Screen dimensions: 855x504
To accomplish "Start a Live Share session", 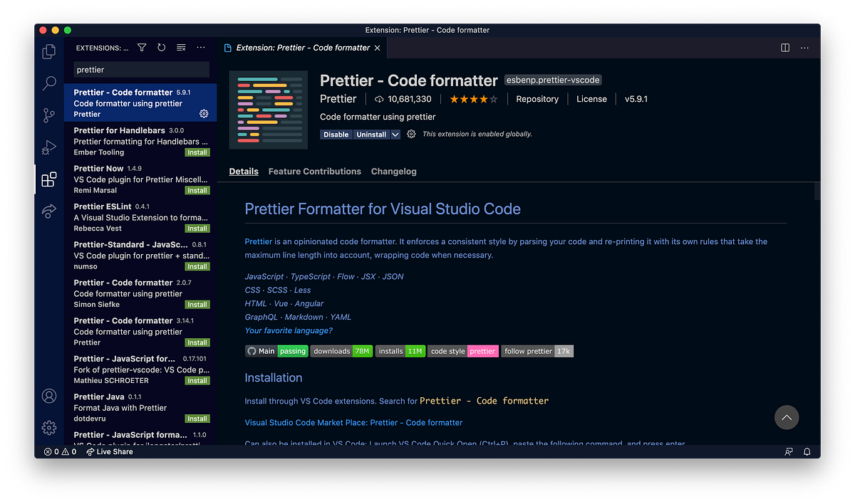I will (109, 451).
